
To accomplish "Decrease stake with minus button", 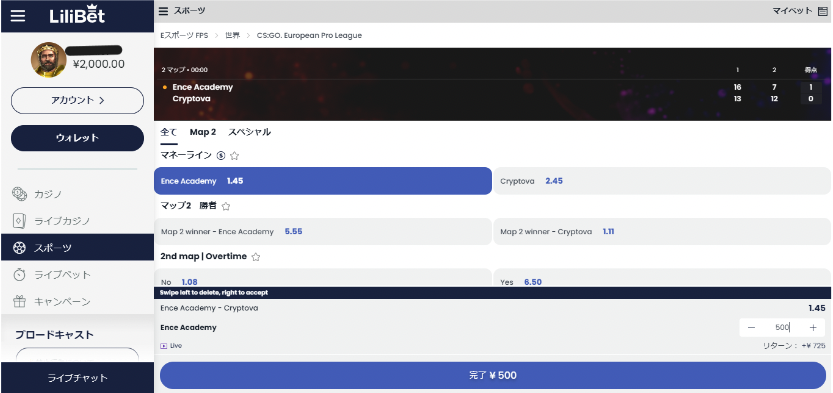I will click(x=751, y=328).
